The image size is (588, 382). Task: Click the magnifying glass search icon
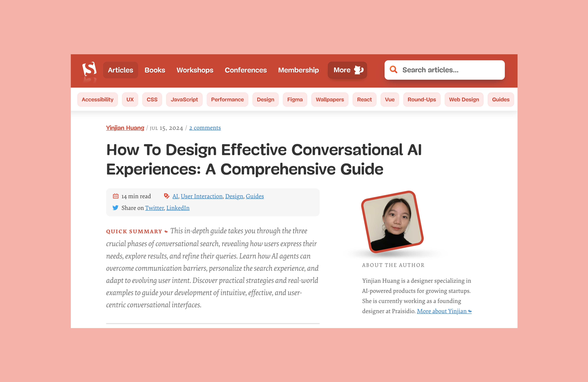[x=393, y=70]
